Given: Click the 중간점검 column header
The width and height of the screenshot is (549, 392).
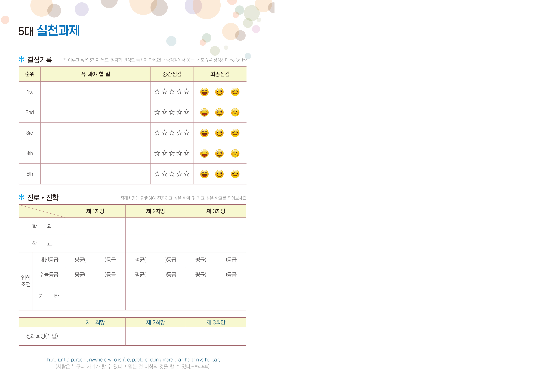Looking at the screenshot, I should tap(172, 74).
